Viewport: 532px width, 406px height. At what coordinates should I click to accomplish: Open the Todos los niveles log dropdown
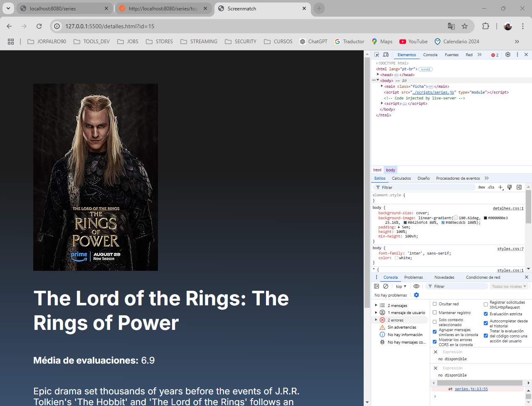coord(509,286)
